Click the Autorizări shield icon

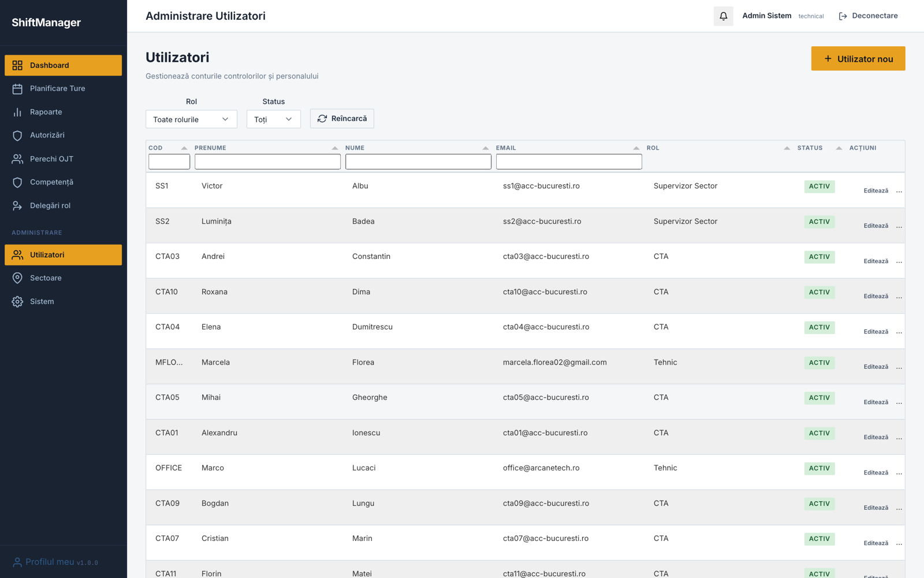[x=17, y=135]
